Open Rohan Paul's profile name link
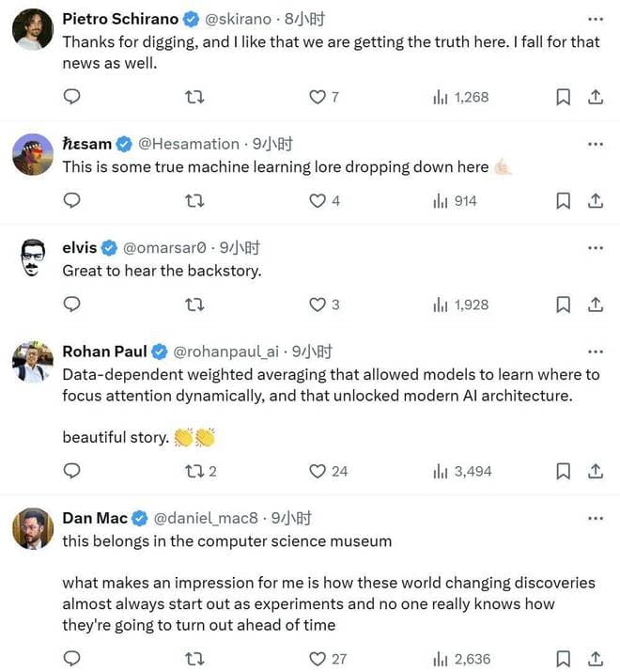This screenshot has height=672, width=620. coord(104,352)
